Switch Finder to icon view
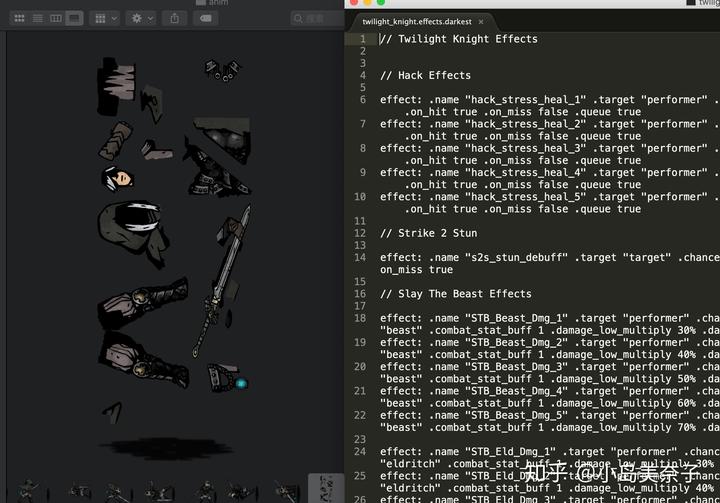Image resolution: width=720 pixels, height=503 pixels. pyautogui.click(x=20, y=18)
